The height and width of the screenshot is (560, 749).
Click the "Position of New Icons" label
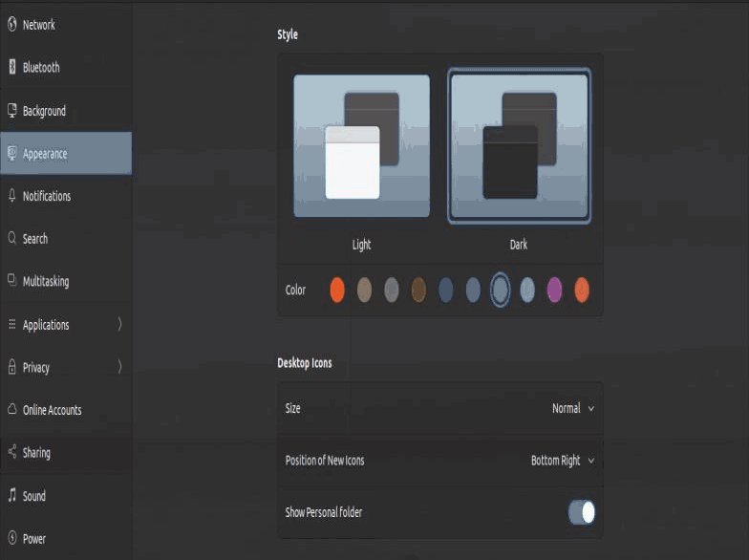pos(325,461)
